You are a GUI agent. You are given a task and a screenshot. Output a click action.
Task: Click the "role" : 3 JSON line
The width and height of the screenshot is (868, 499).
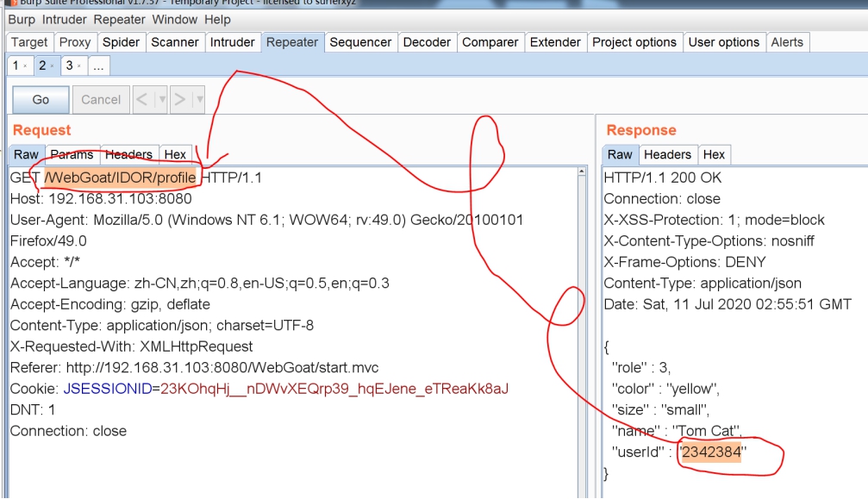pyautogui.click(x=641, y=367)
